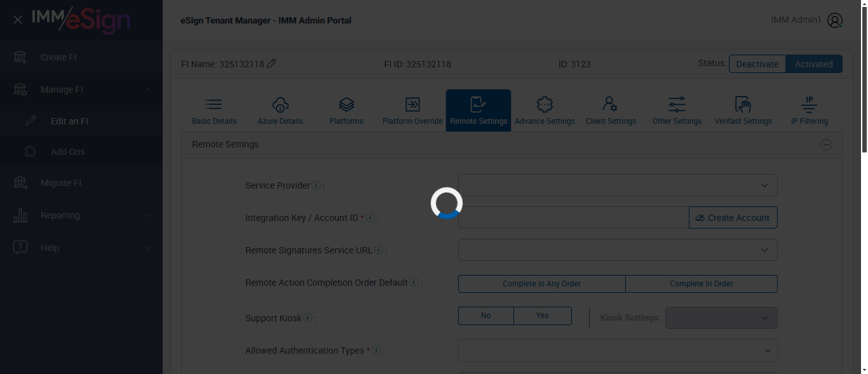Open Remote Signatures Service URL dropdown
Viewport: 868px width, 374px height.
[x=618, y=250]
